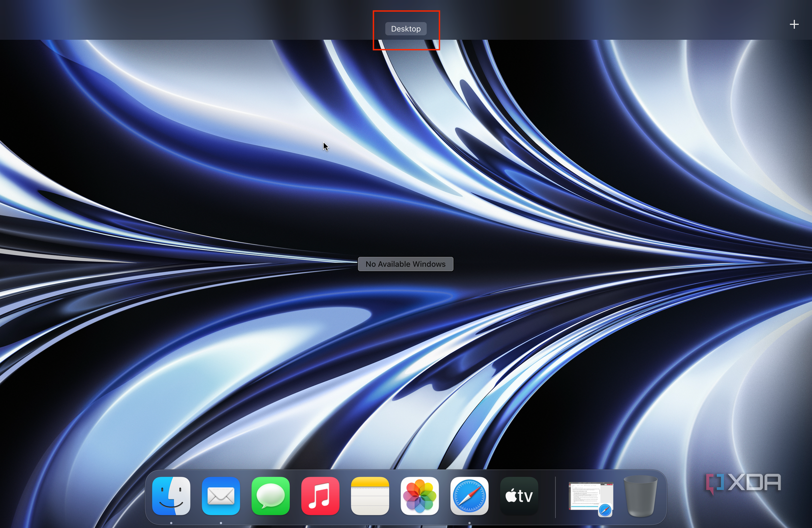Launch Messages from the Dock
812x528 pixels.
271,496
